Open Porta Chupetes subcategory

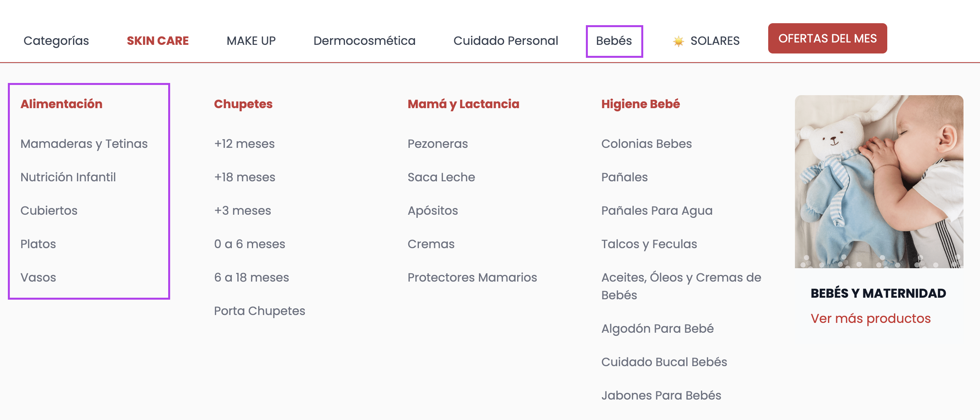point(259,311)
